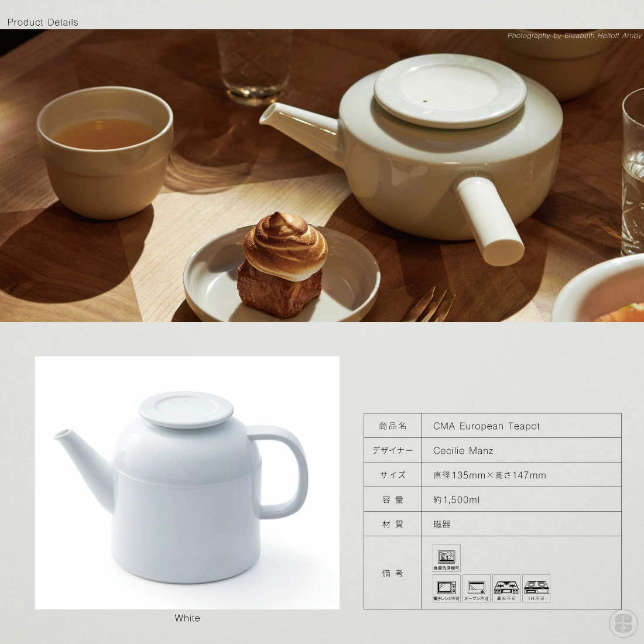Click the サイズ row label

(x=393, y=475)
